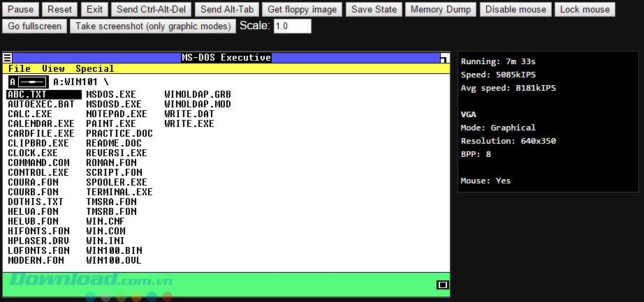Click the Exit button
Image resolution: width=644 pixels, height=302 pixels.
(x=94, y=10)
